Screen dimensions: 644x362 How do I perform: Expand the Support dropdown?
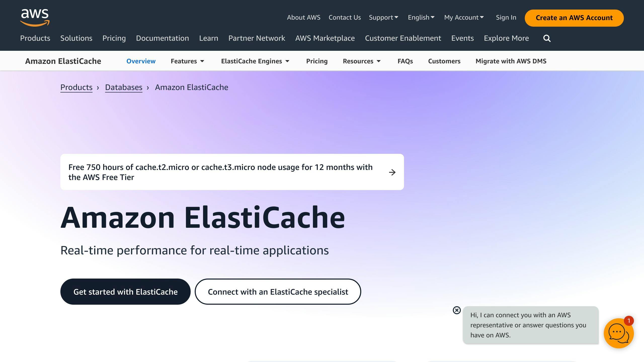pyautogui.click(x=383, y=18)
